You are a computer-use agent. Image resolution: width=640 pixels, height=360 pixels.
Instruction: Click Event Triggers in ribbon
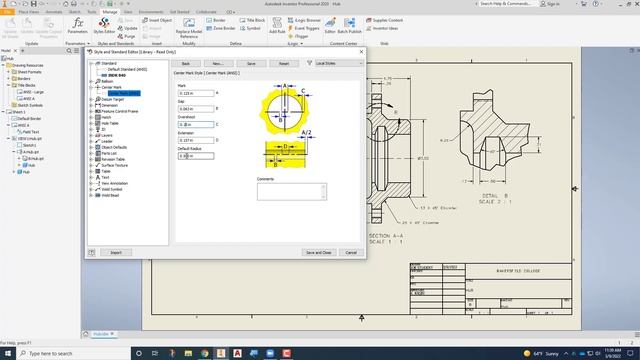click(304, 28)
